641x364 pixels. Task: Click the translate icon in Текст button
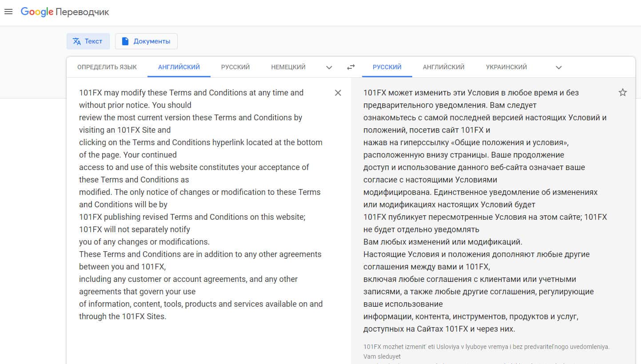click(77, 41)
